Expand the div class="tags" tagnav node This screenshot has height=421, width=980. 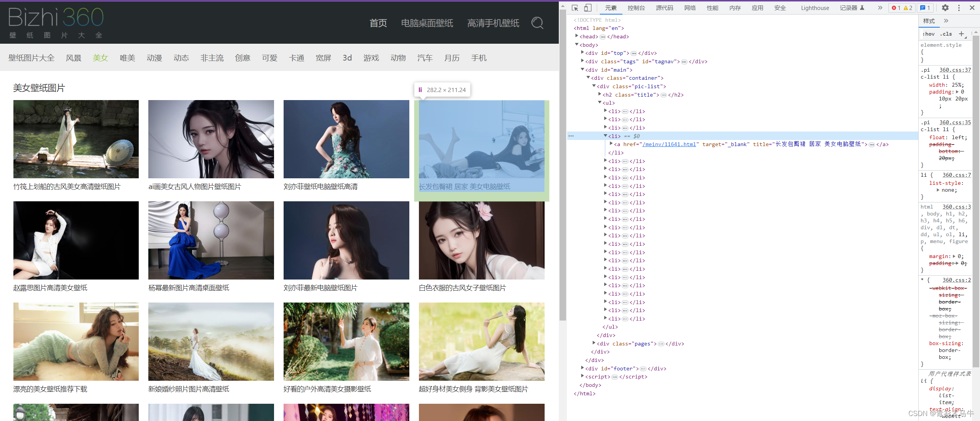pyautogui.click(x=582, y=61)
